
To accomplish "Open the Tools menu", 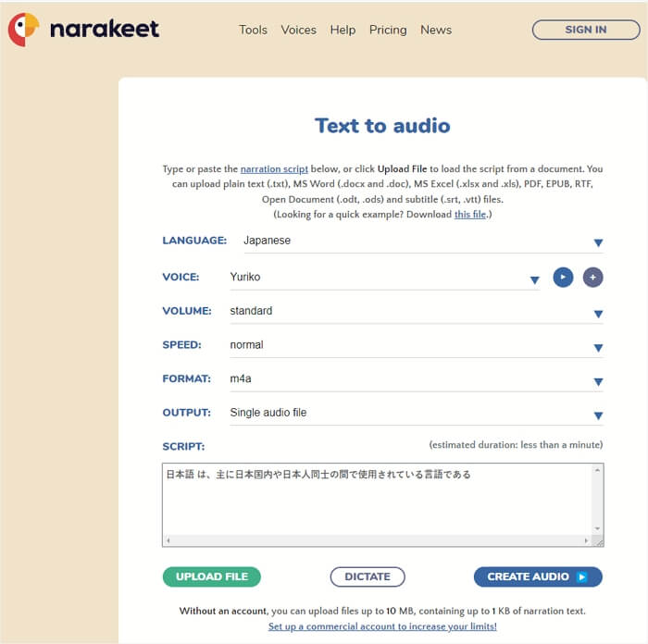I will coord(253,30).
